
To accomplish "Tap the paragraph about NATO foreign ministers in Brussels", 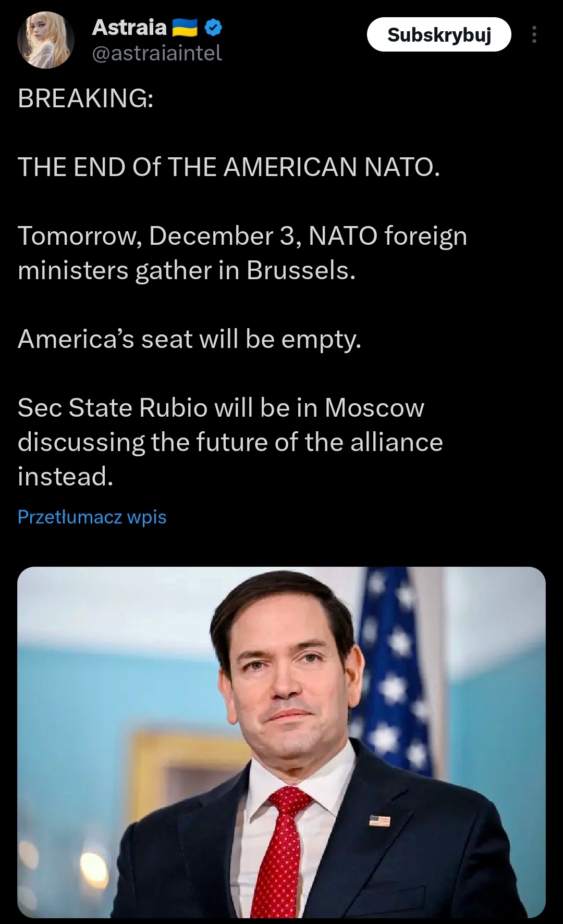I will (x=242, y=253).
